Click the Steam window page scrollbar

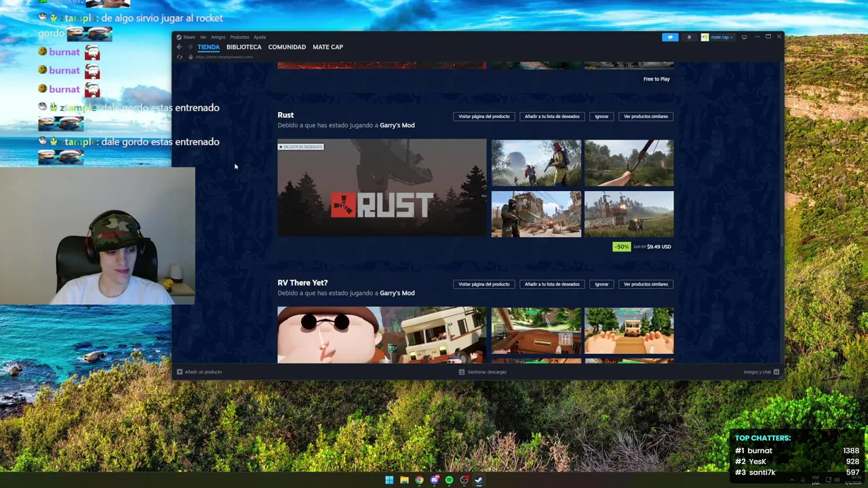click(781, 240)
